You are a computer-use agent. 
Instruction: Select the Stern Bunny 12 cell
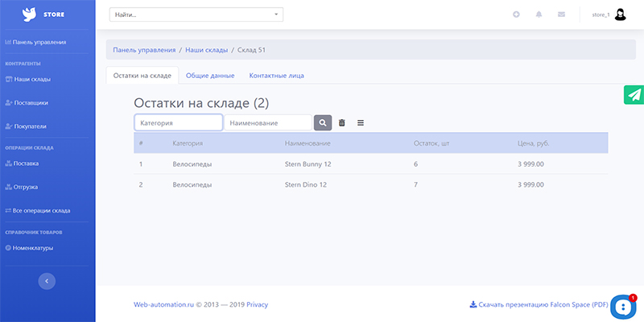point(308,164)
